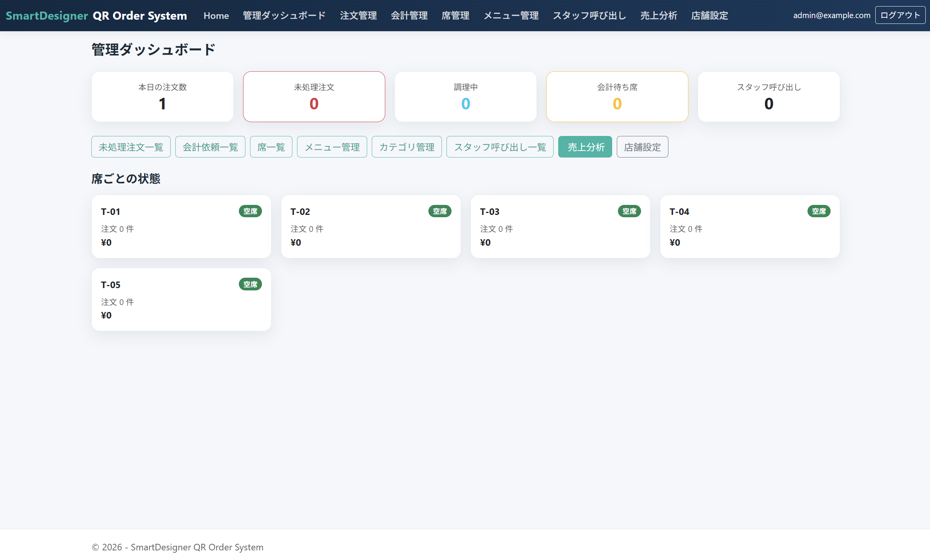Select 席管理 in the navbar
This screenshot has height=560, width=930.
tap(455, 15)
